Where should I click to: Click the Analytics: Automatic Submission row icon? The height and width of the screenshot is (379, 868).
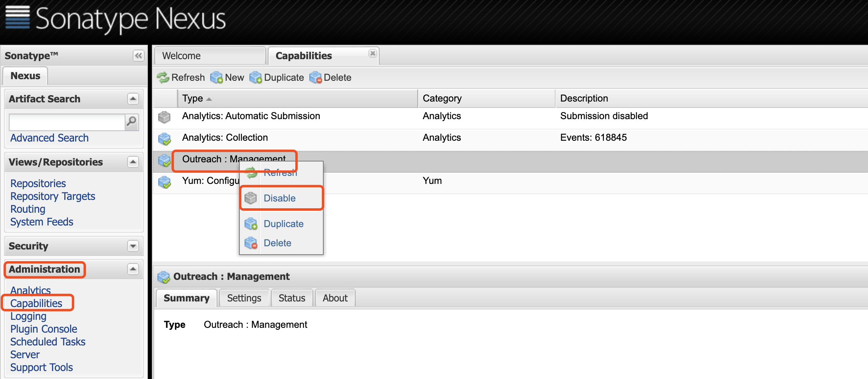(x=164, y=117)
